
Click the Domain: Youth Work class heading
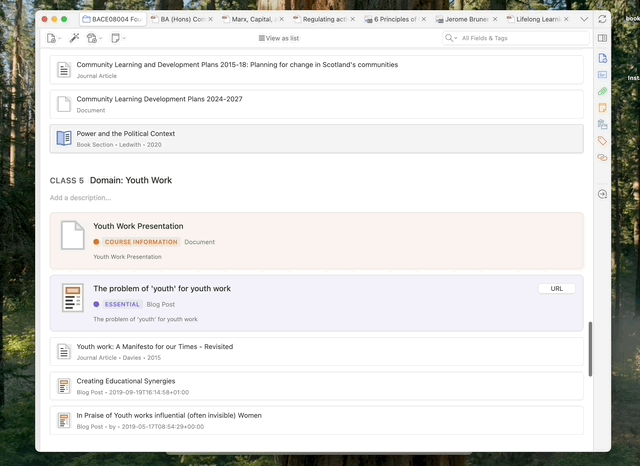click(131, 180)
